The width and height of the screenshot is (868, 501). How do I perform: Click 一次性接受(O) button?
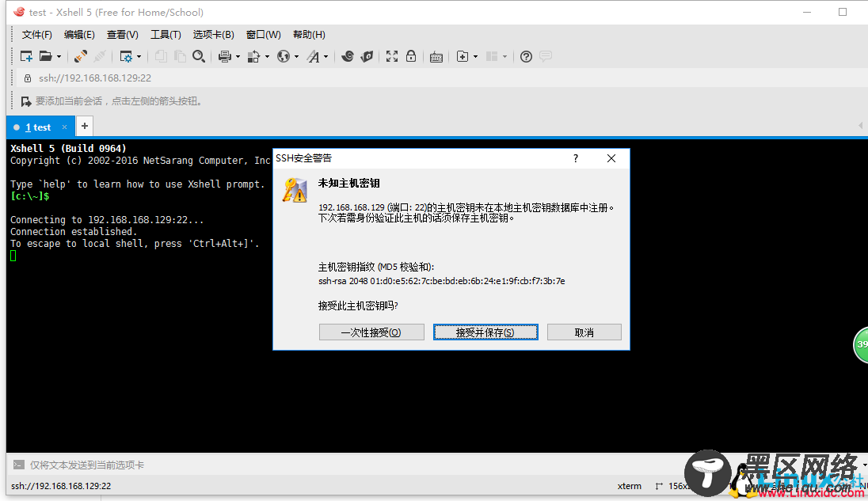click(371, 332)
